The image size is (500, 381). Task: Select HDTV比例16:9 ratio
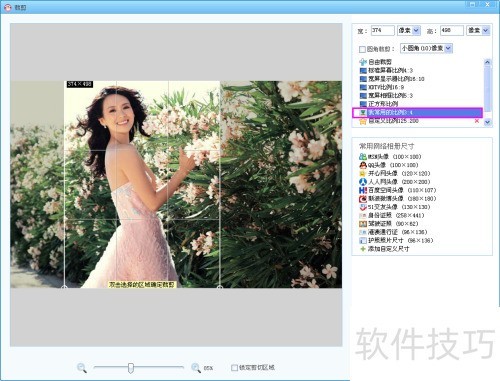coord(386,87)
